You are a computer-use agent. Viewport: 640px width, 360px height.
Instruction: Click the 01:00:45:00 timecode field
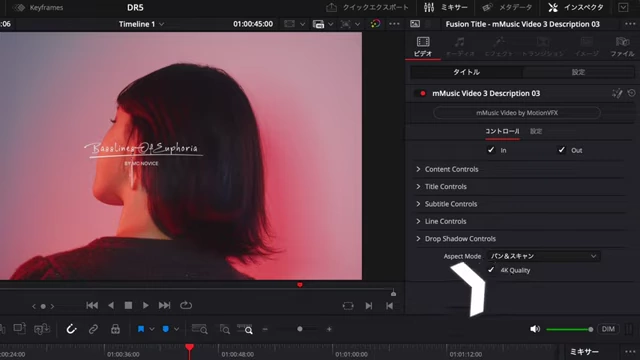[253, 24]
